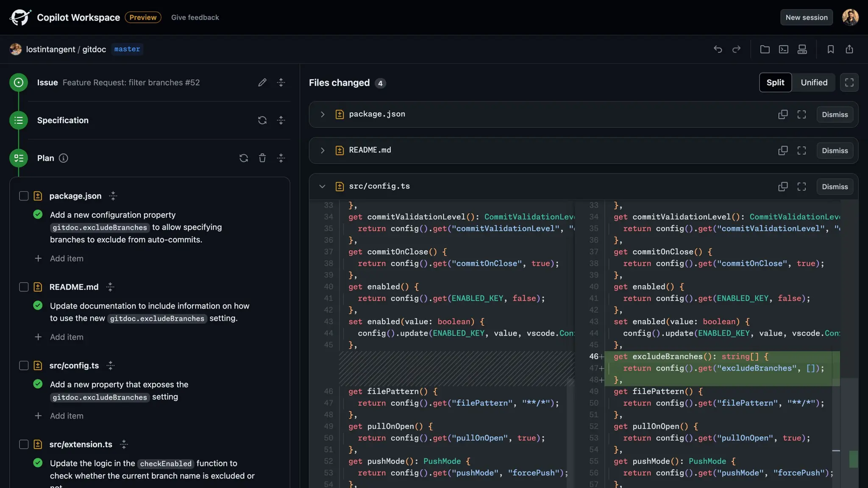Edit the issue with pencil icon
This screenshot has height=488, width=868.
coord(262,83)
